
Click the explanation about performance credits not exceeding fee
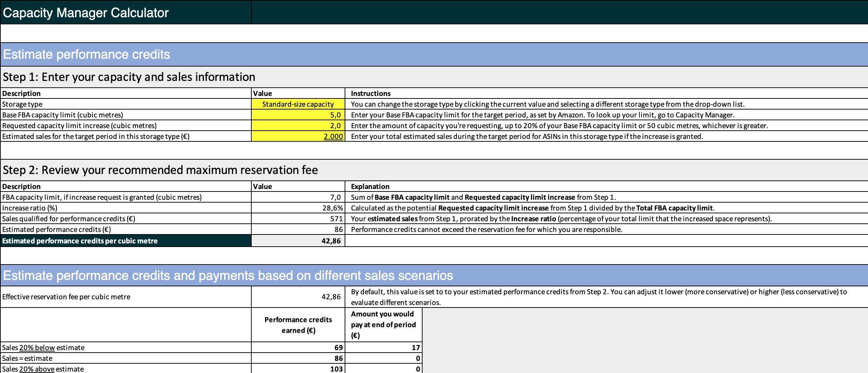click(x=487, y=229)
